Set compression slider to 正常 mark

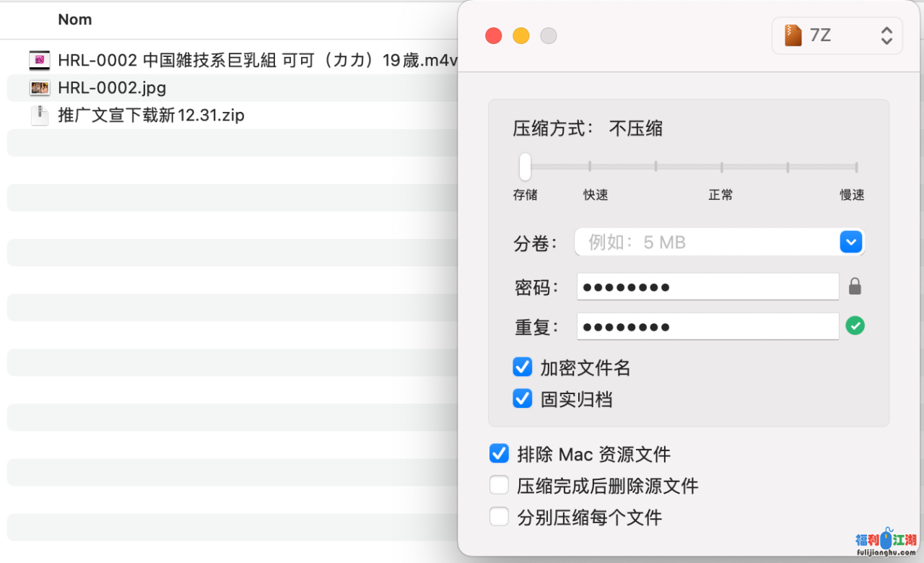click(721, 167)
